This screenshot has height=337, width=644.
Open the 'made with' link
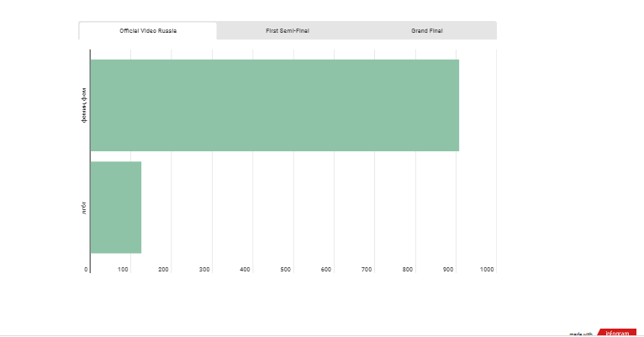pyautogui.click(x=581, y=334)
